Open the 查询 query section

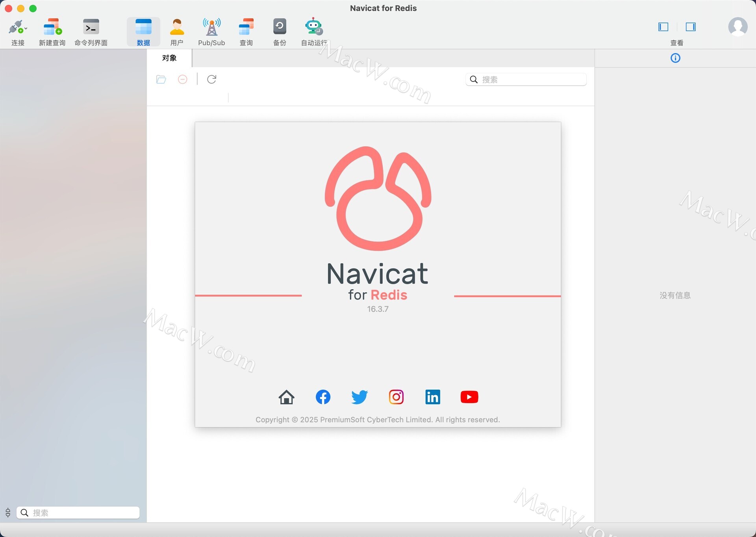tap(246, 32)
